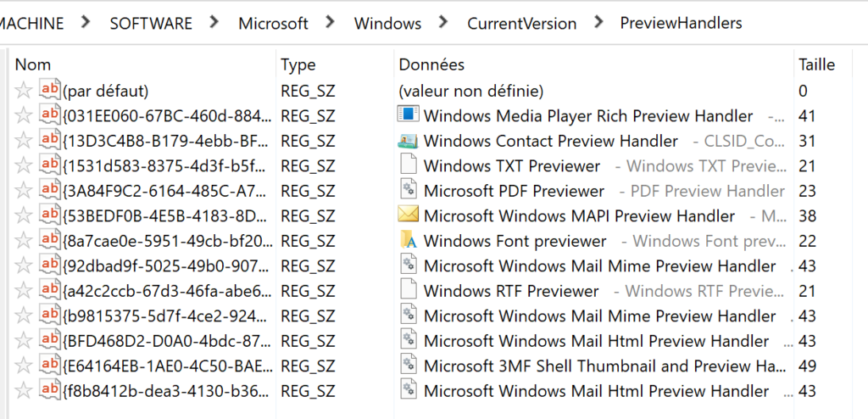
Task: Click the Windows Media Player Rich Preview icon
Action: 409,115
